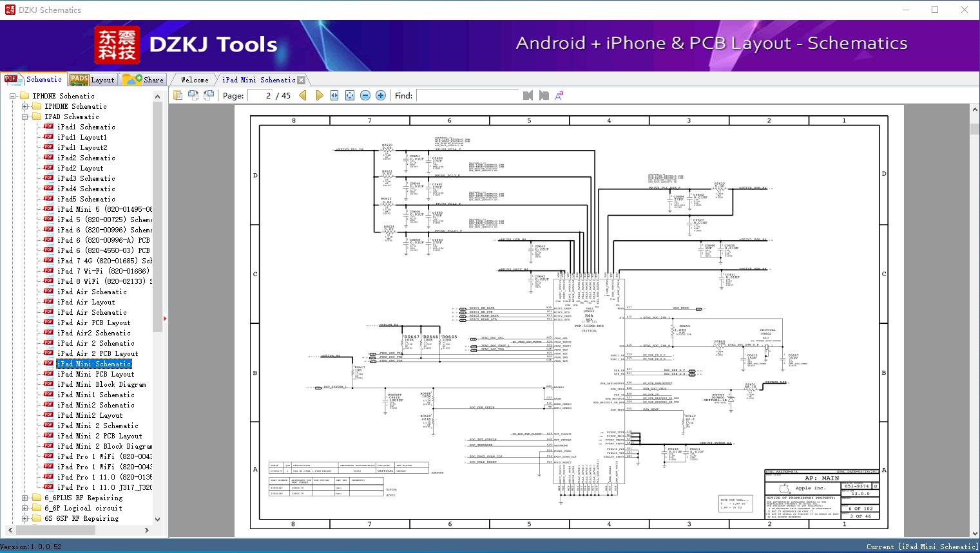980x553 pixels.
Task: Open iPad Mini 2 Block Diagram entry
Action: (x=104, y=446)
